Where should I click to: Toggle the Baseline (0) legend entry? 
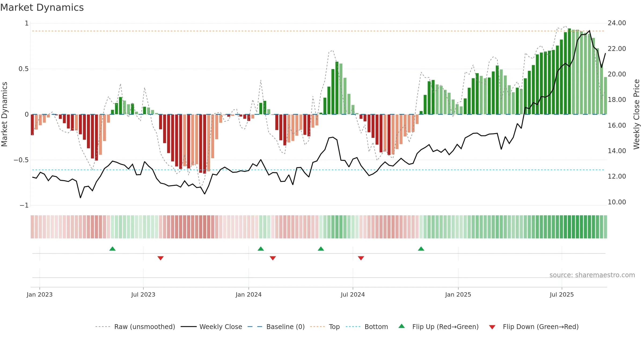coord(276,327)
